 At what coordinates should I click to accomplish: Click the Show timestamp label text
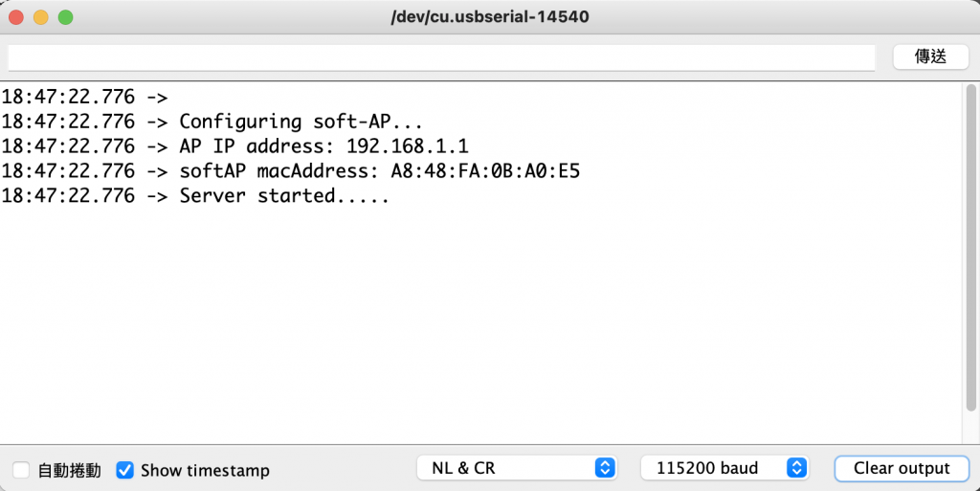[205, 470]
